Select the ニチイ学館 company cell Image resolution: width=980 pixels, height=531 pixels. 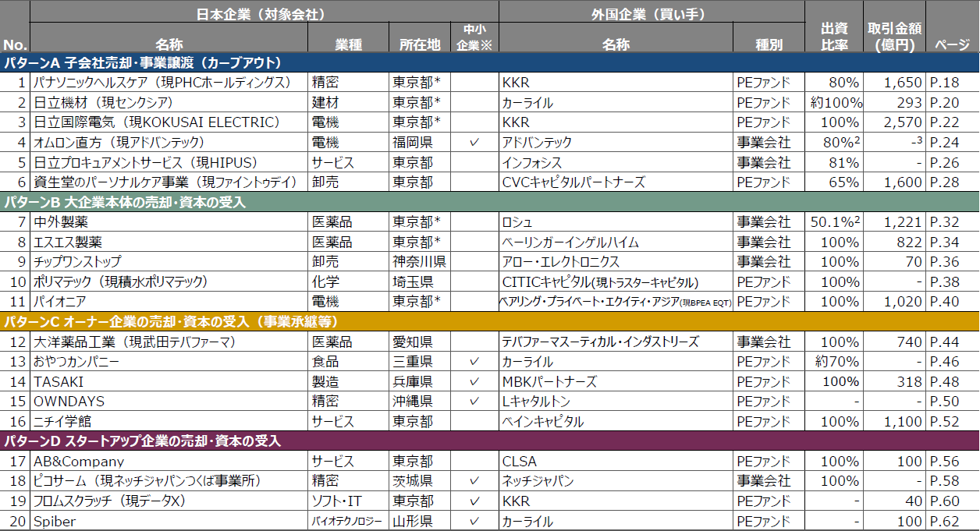click(x=169, y=421)
